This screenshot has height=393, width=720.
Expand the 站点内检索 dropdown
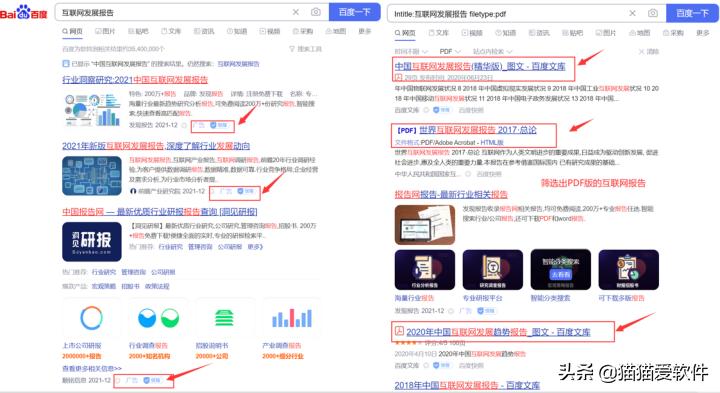pyautogui.click(x=493, y=51)
